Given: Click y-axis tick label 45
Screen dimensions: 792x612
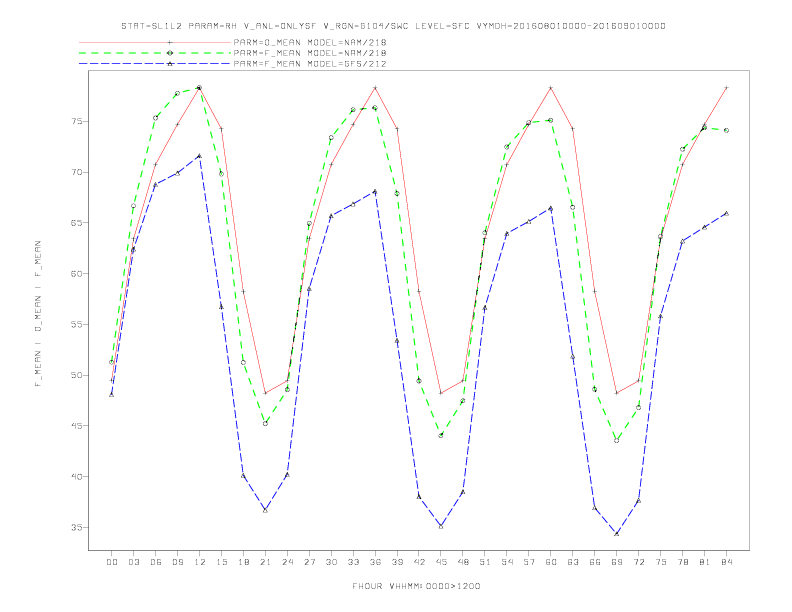Looking at the screenshot, I should coord(77,426).
